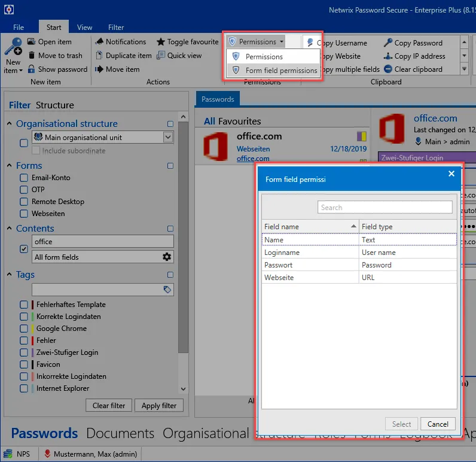Open Main organisational unit dropdown
Viewport: 476px width, 462px height.
(168, 137)
